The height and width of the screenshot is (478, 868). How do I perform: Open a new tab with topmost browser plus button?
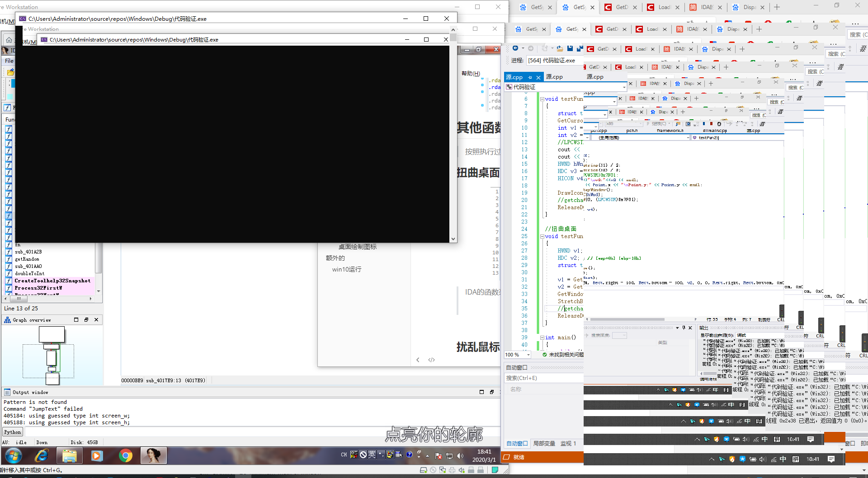pos(777,7)
